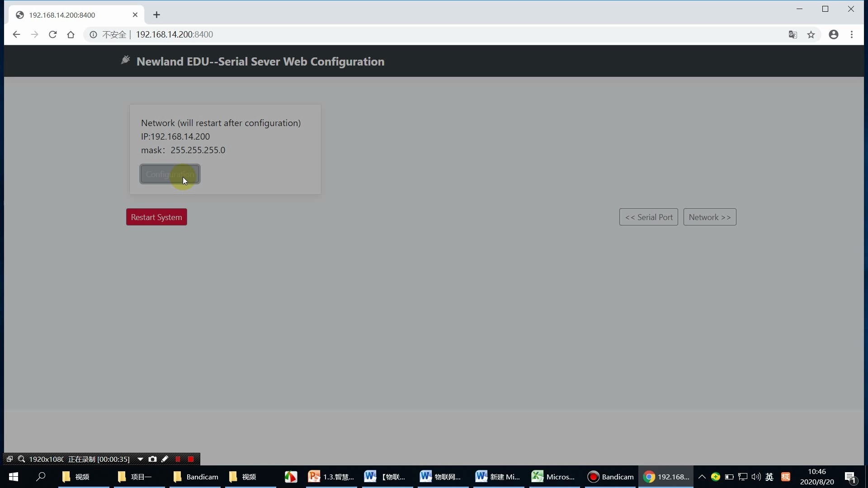Click the green plus tray icon

716,477
